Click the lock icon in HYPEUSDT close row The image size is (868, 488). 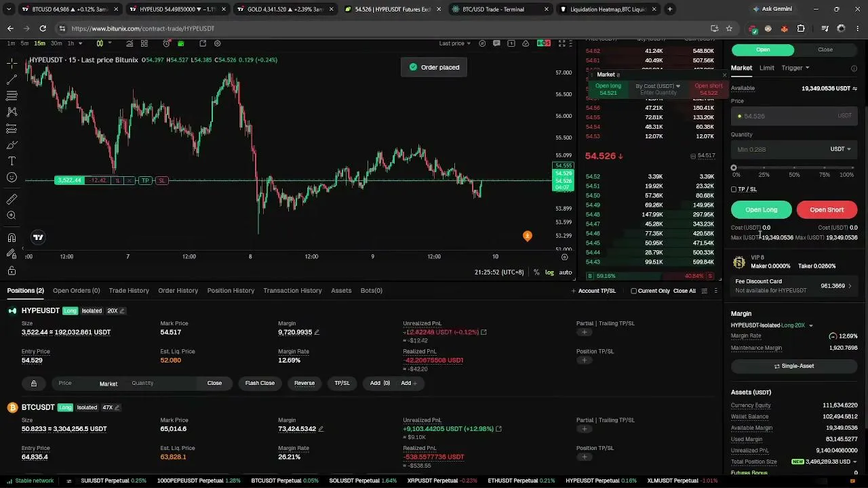coord(33,384)
